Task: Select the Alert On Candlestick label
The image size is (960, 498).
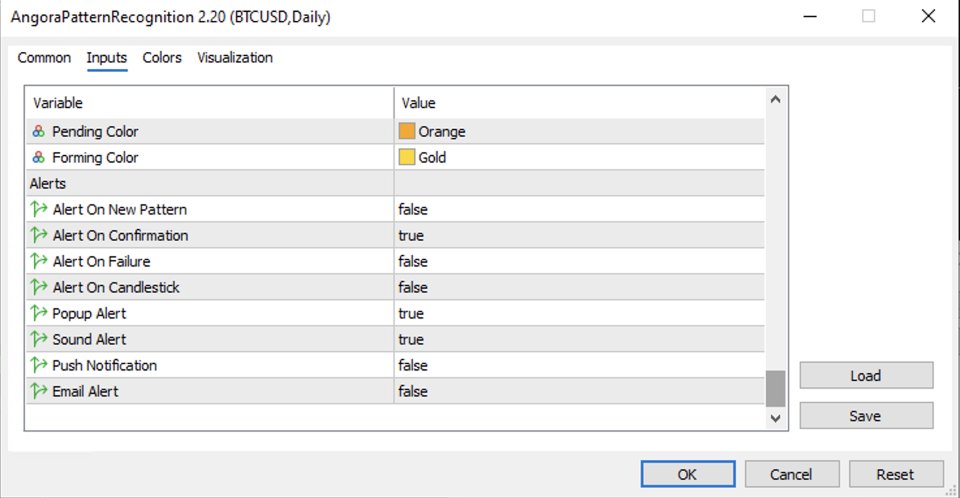Action: [x=116, y=287]
